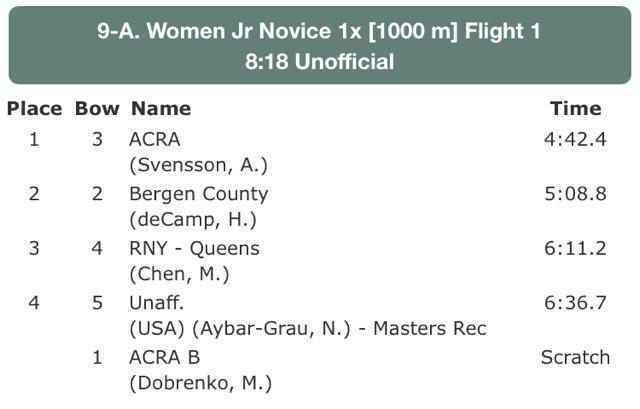Click the Name column header

(160, 109)
